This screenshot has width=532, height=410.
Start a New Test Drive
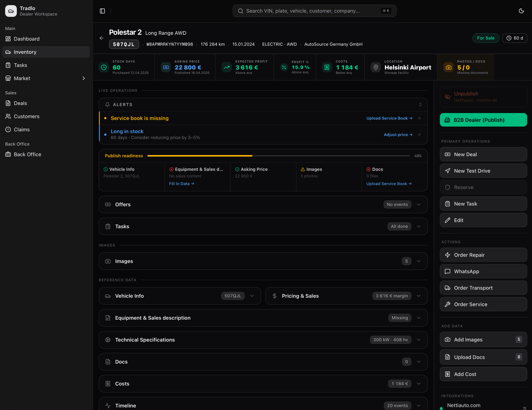pyautogui.click(x=483, y=171)
